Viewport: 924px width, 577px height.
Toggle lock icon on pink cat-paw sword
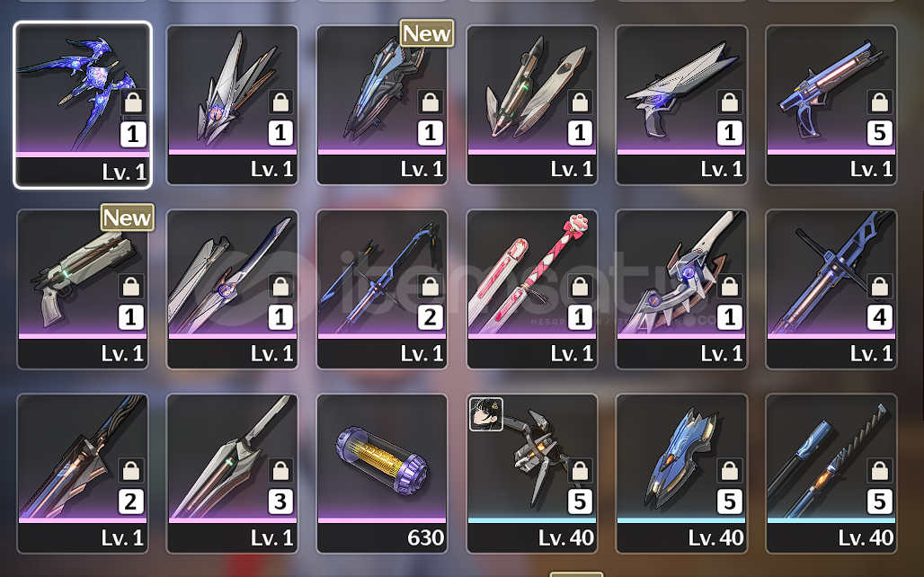tap(580, 286)
